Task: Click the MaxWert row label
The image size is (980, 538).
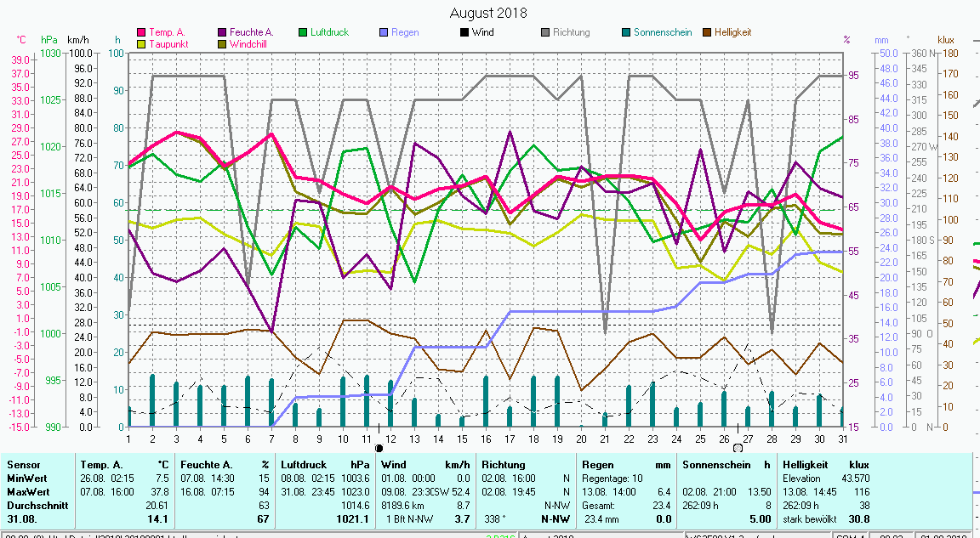Action: coord(27,491)
